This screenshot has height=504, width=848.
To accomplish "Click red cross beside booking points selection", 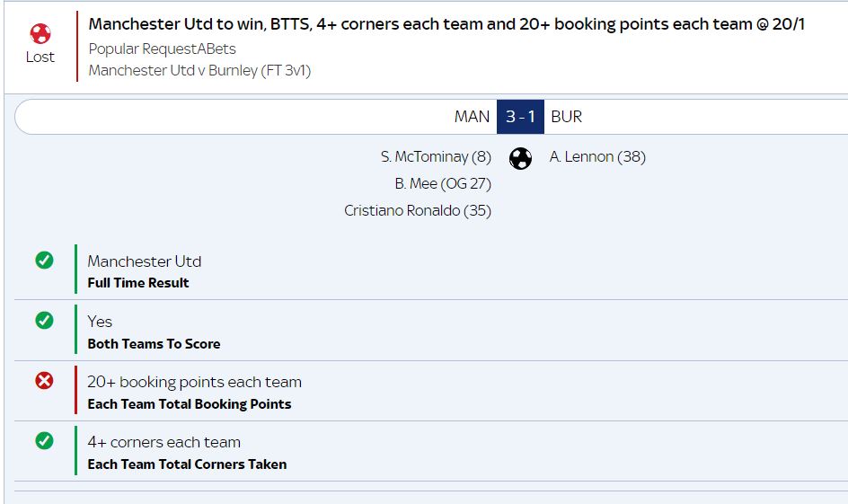I will (x=44, y=381).
